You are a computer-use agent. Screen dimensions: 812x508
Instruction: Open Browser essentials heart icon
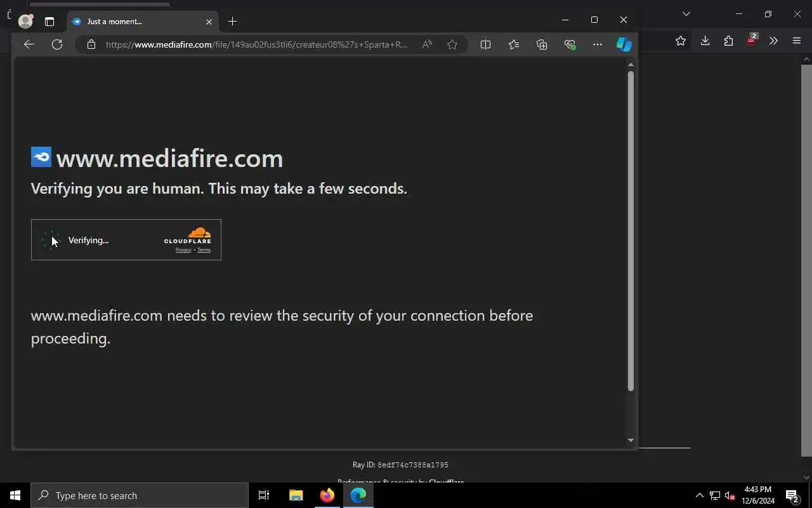(570, 44)
